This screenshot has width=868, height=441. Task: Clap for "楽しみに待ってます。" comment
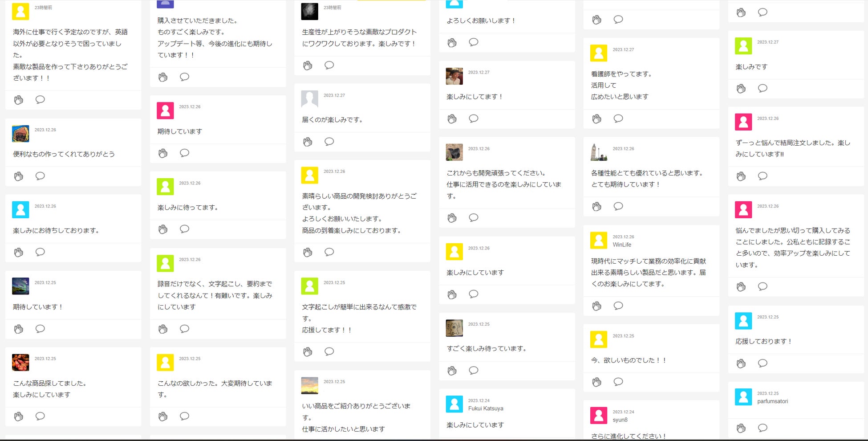click(x=163, y=229)
